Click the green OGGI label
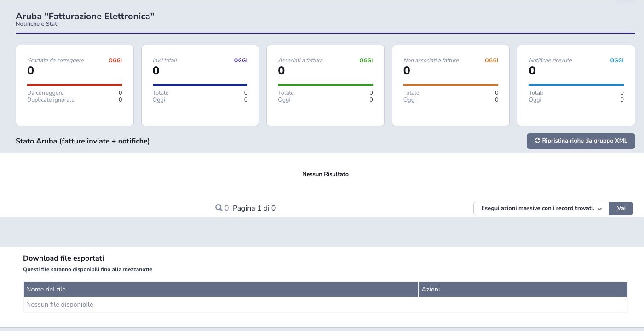644x331 pixels. click(366, 60)
